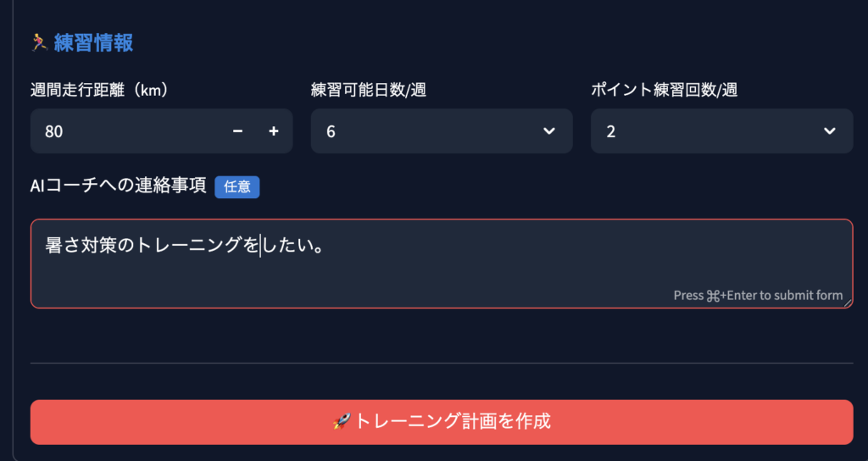The height and width of the screenshot is (461, 868).
Task: Click the text area resize handle corner
Action: [848, 303]
